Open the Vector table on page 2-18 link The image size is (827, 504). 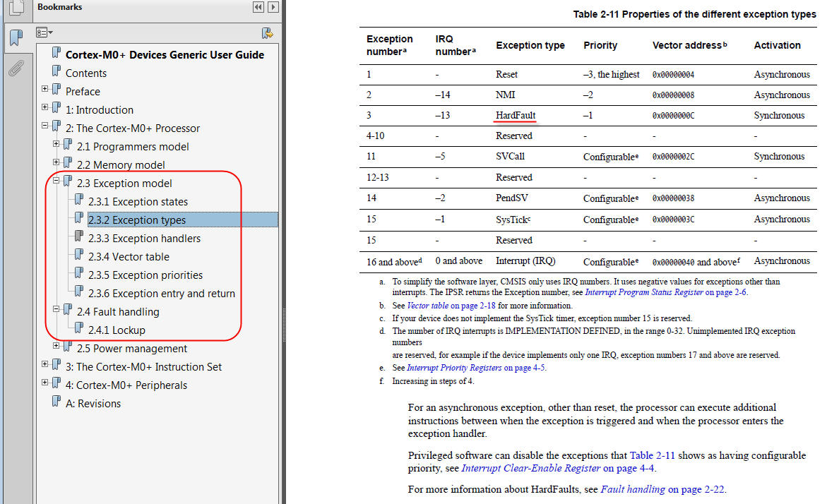click(451, 306)
